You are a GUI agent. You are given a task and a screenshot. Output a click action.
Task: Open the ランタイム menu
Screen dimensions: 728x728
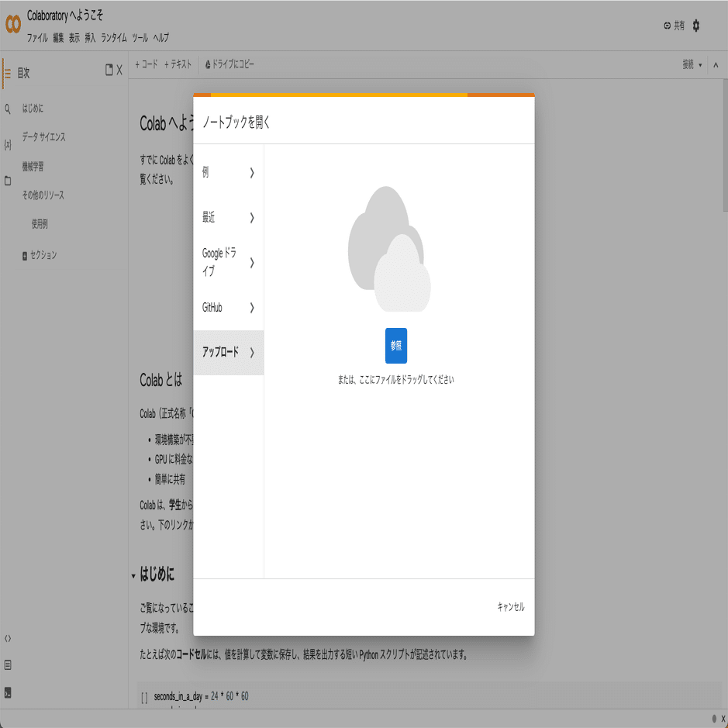click(114, 38)
